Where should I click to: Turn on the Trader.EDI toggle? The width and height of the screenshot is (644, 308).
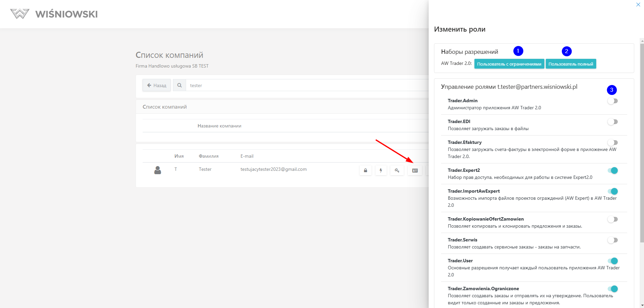pos(613,122)
